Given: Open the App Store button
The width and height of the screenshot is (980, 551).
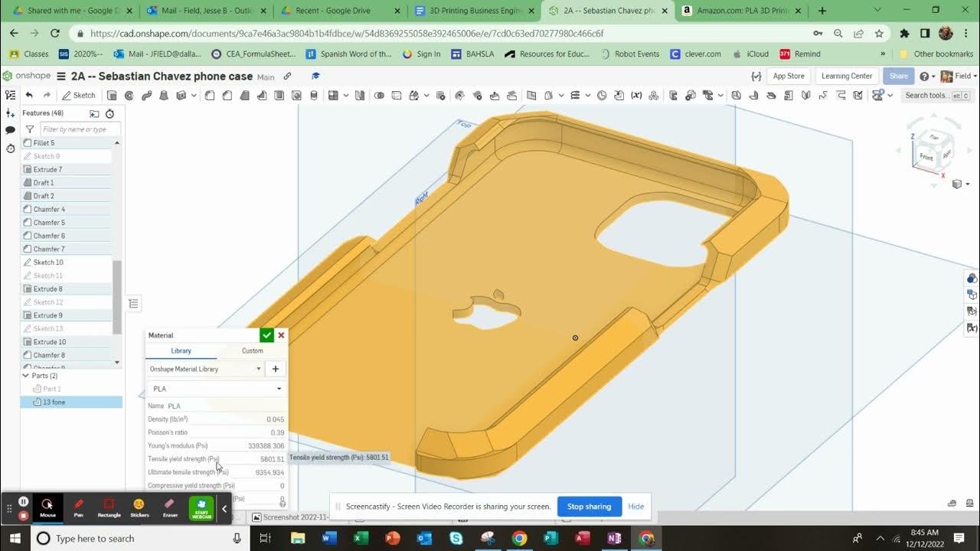Looking at the screenshot, I should click(x=789, y=77).
